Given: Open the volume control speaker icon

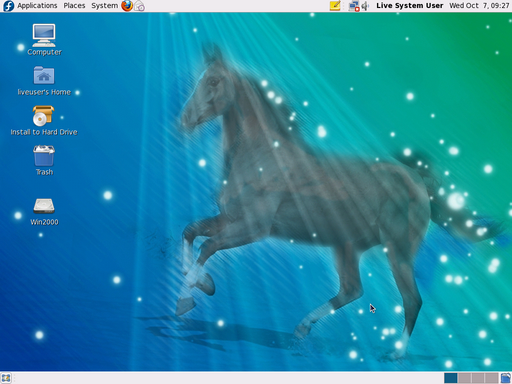Looking at the screenshot, I should (365, 6).
